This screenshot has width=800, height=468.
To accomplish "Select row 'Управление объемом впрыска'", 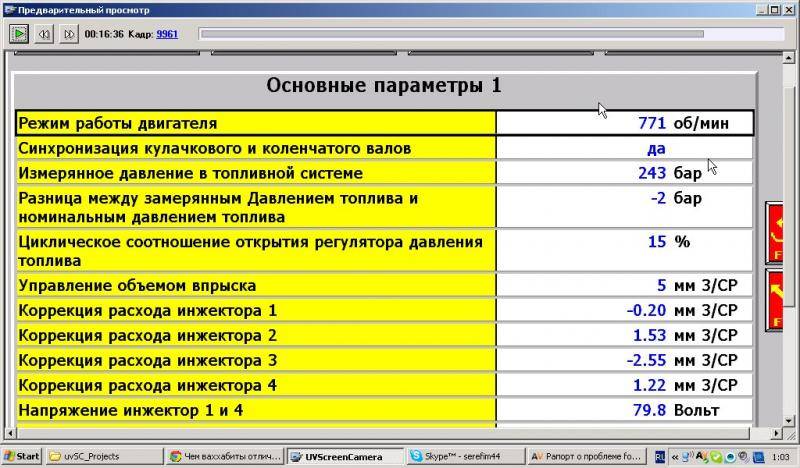I will coord(384,285).
